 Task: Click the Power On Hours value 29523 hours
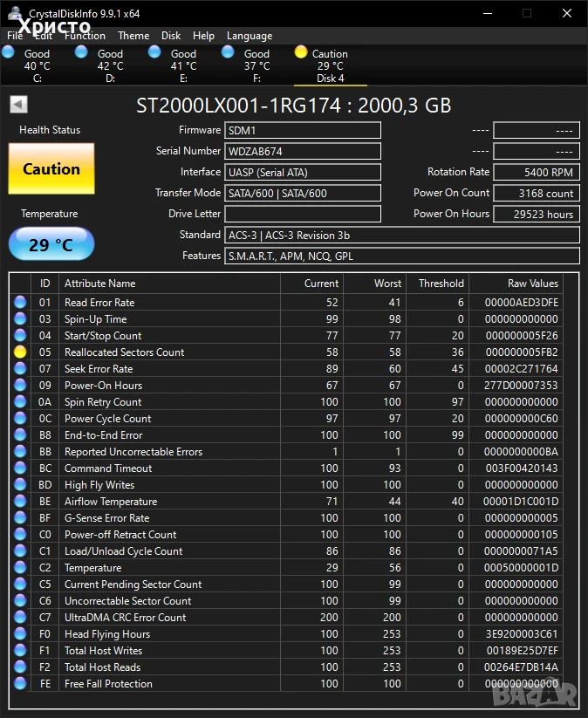click(537, 214)
